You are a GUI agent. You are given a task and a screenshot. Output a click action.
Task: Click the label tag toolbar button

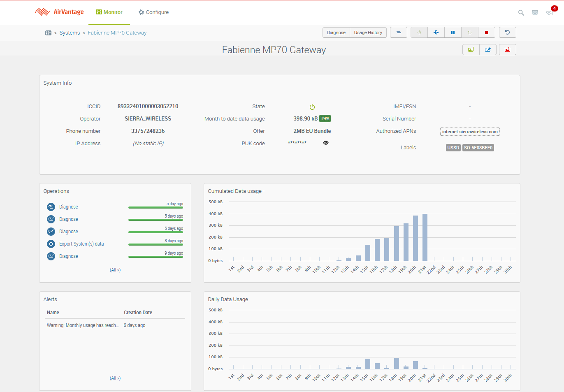(x=398, y=32)
